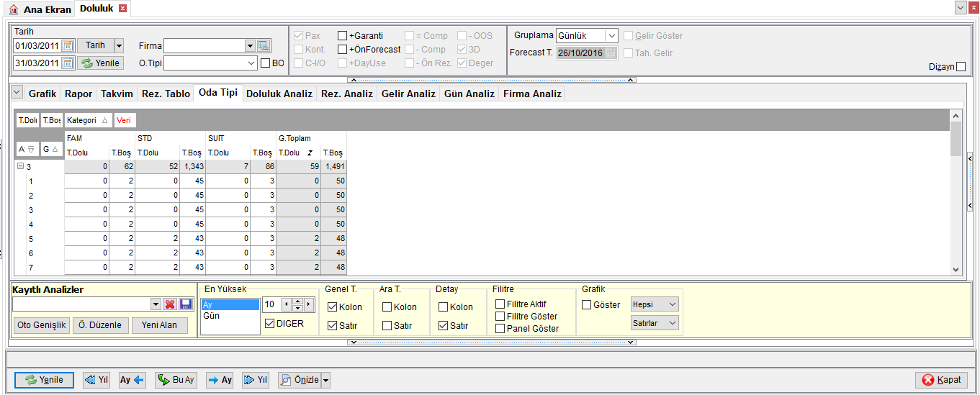Save analysis using blue floppy disk icon
980x395 pixels.
pos(186,304)
